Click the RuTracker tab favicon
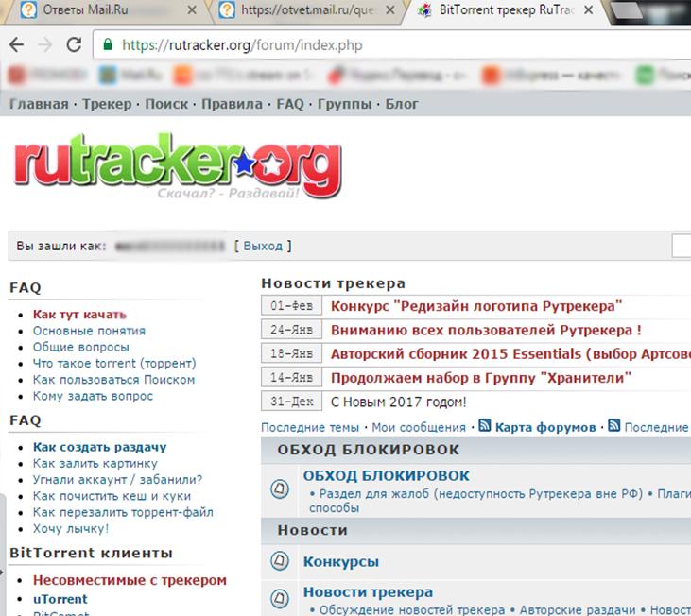Viewport: 691px width, 616px height. [x=423, y=9]
